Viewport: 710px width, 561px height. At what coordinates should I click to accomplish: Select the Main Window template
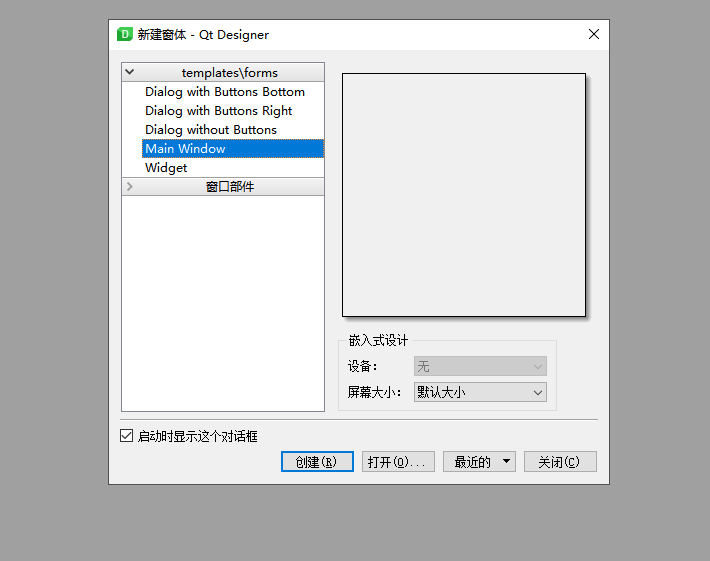233,149
